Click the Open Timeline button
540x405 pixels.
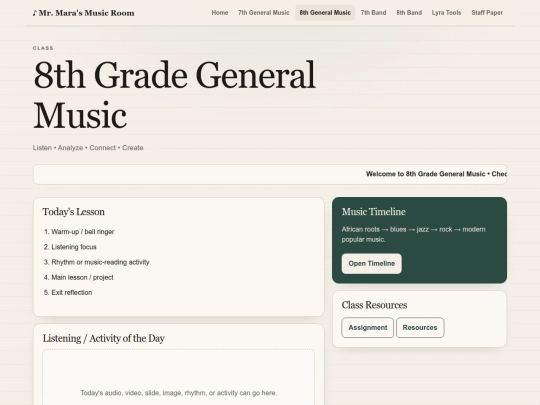point(372,264)
